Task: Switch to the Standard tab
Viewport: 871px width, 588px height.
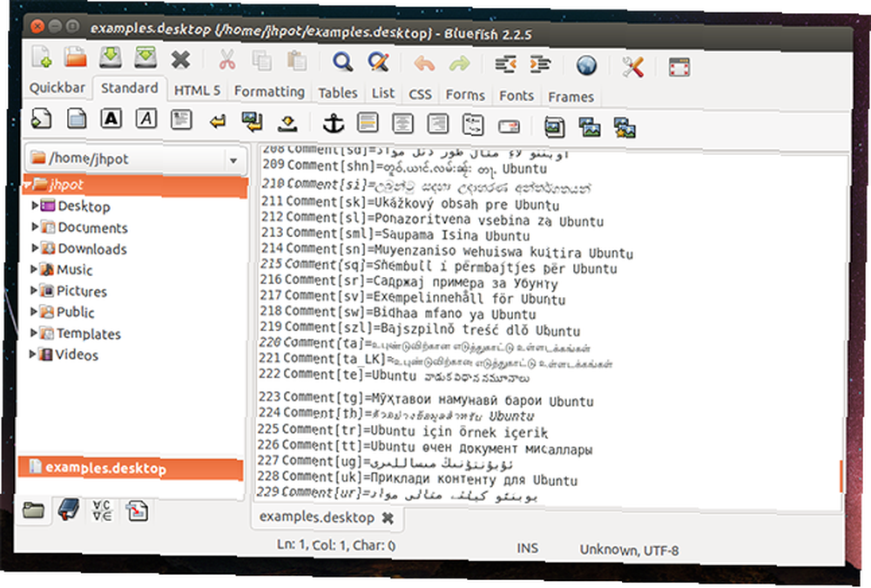Action: [x=130, y=88]
